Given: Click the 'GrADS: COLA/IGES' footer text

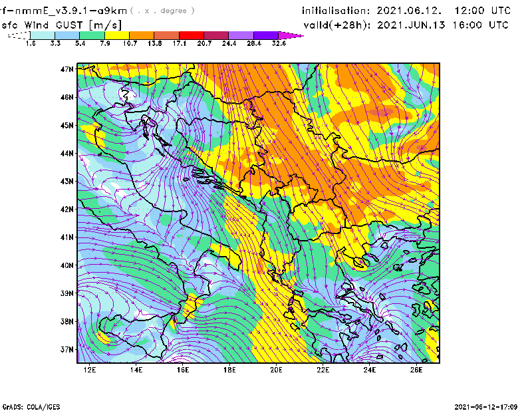Looking at the screenshot, I should (31, 407).
